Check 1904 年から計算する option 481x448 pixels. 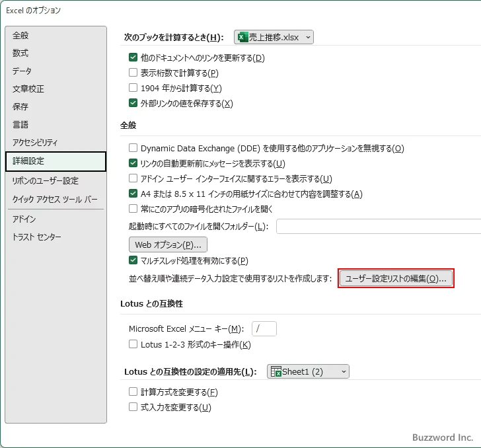(133, 88)
